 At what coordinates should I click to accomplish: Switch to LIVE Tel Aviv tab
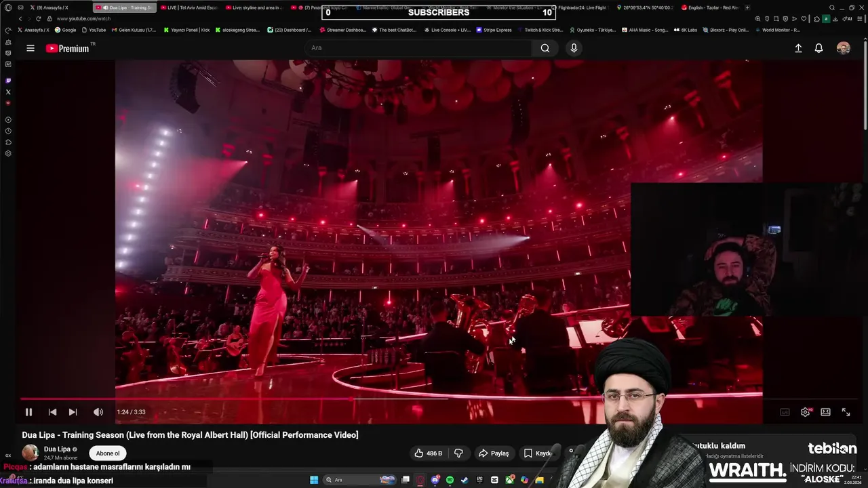190,7
